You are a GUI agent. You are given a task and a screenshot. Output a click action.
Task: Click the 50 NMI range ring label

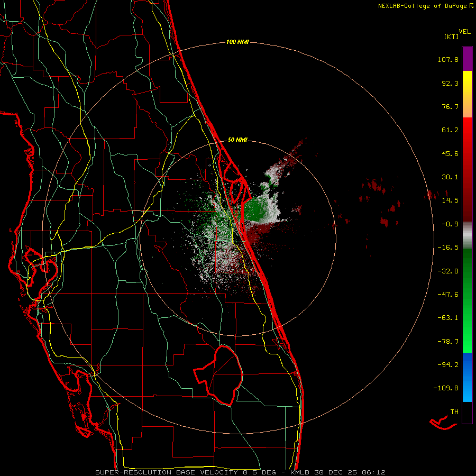click(x=237, y=140)
